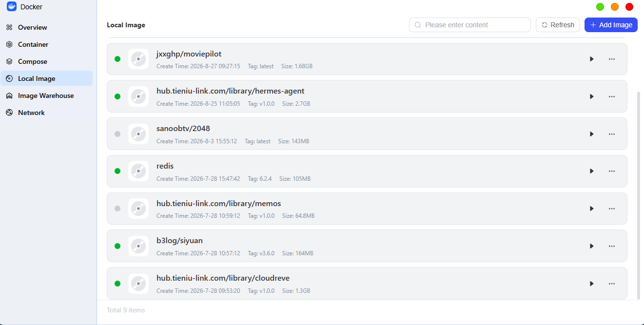Open the Image Warehouse page

(46, 96)
